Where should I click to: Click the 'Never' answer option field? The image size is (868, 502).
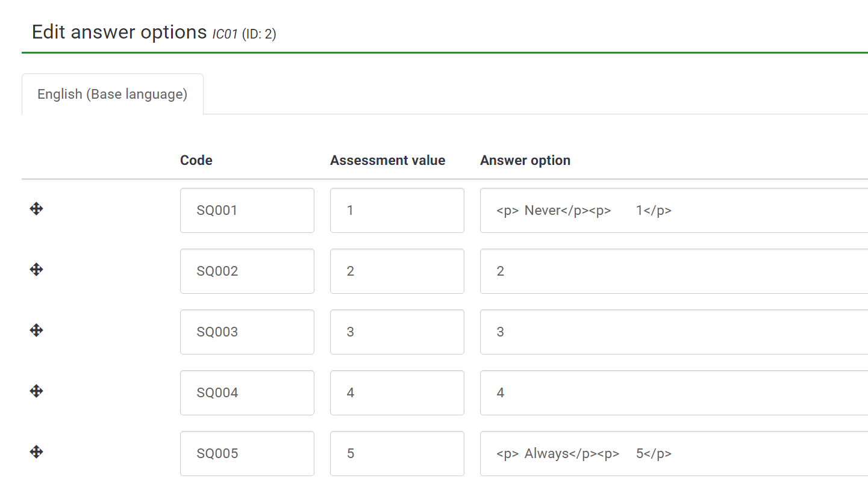673,211
